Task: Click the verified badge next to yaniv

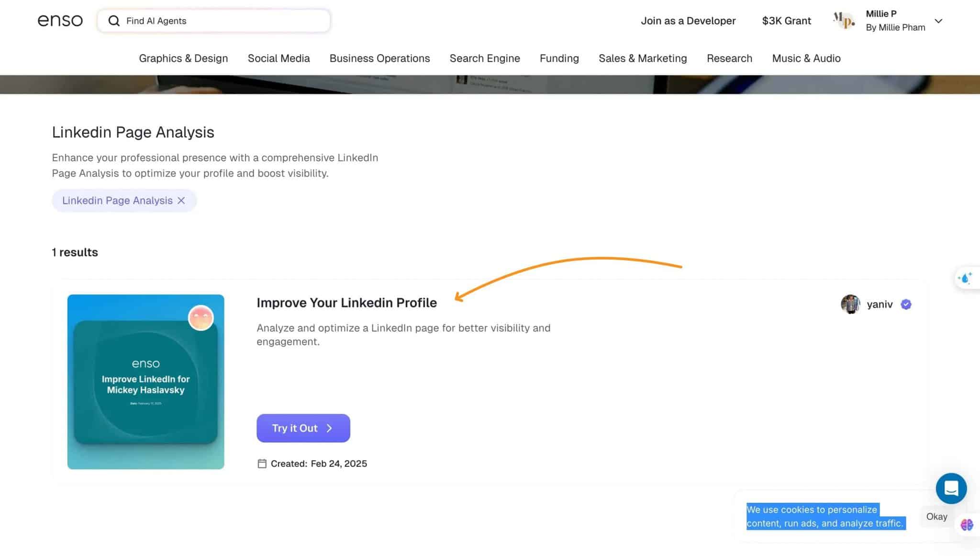Action: [905, 304]
